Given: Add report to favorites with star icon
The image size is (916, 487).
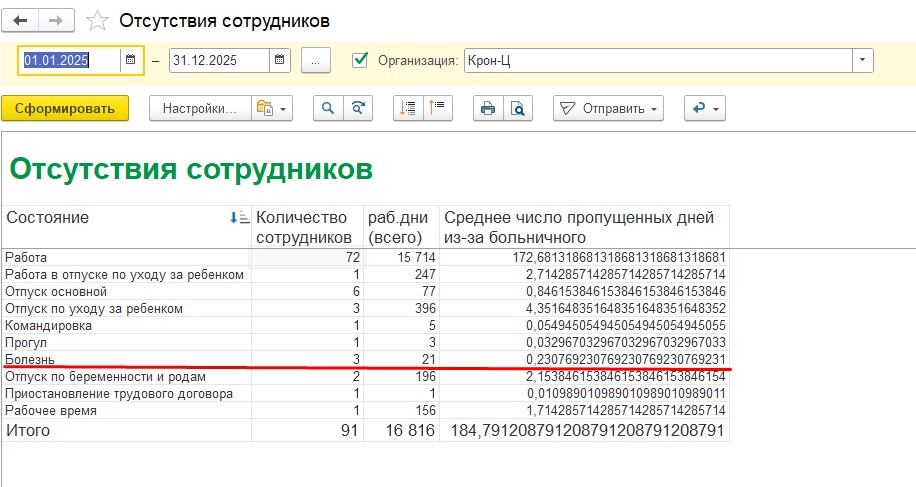Looking at the screenshot, I should tap(97, 22).
